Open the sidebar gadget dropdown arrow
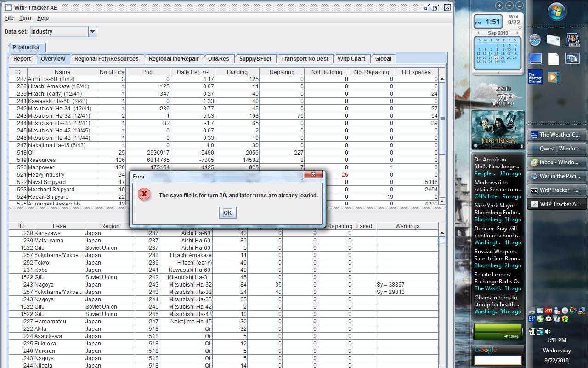 click(509, 6)
